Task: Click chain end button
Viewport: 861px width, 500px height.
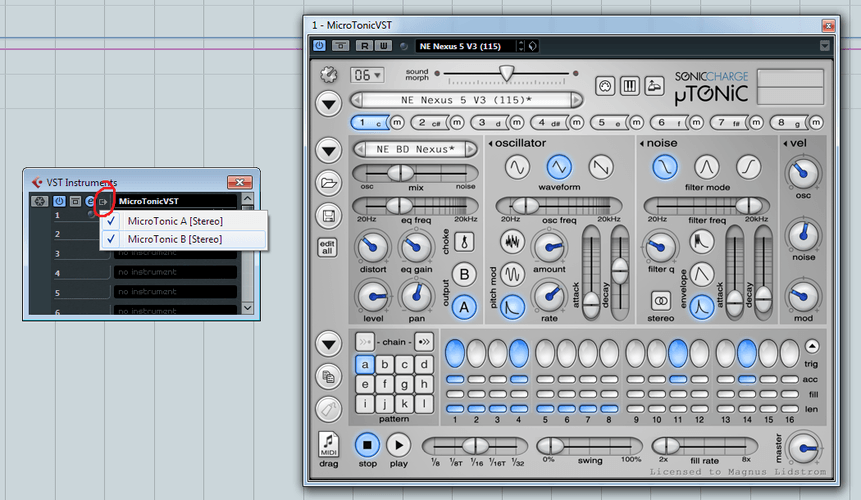Action: click(x=423, y=342)
